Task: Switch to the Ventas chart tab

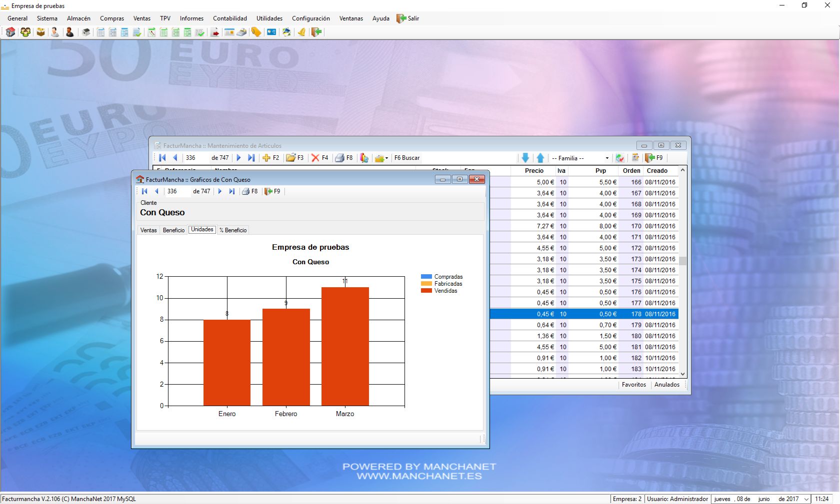Action: (148, 230)
